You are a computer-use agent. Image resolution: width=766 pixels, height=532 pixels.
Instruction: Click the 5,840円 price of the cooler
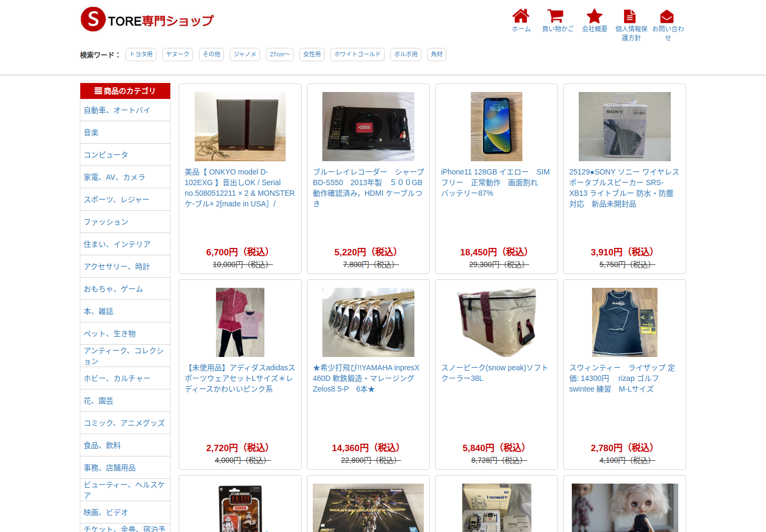tap(496, 448)
